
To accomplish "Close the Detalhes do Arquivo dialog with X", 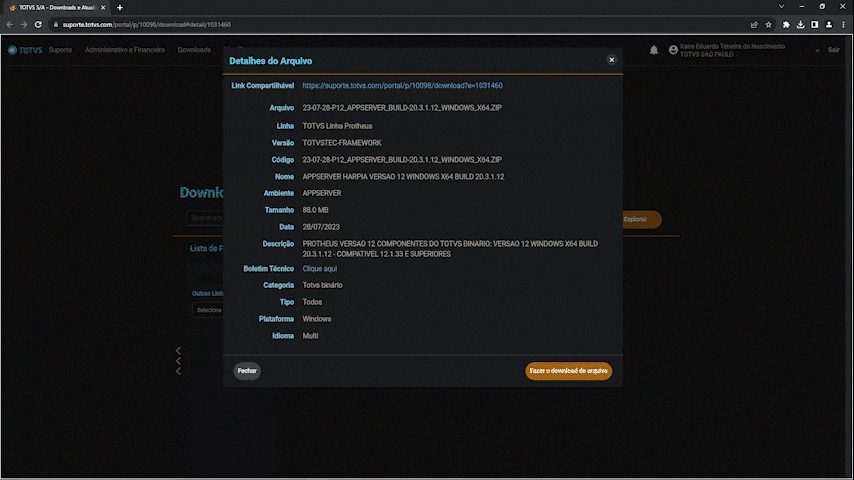I will click(611, 60).
